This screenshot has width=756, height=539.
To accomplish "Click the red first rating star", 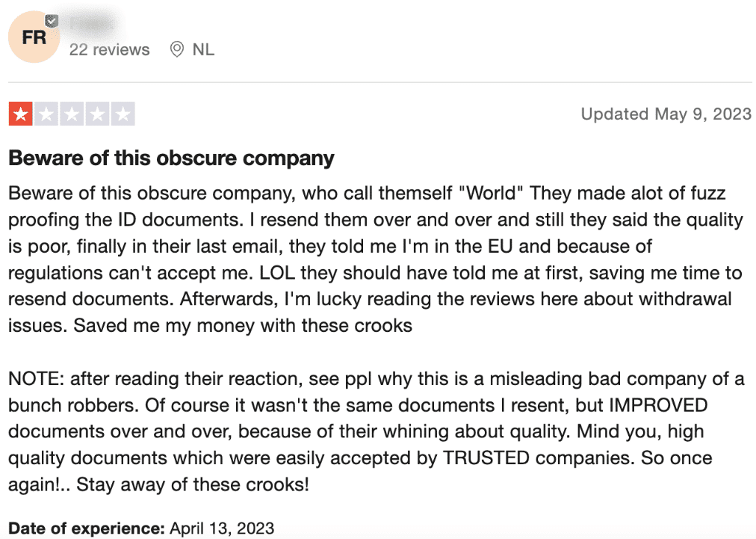I will coord(21,114).
